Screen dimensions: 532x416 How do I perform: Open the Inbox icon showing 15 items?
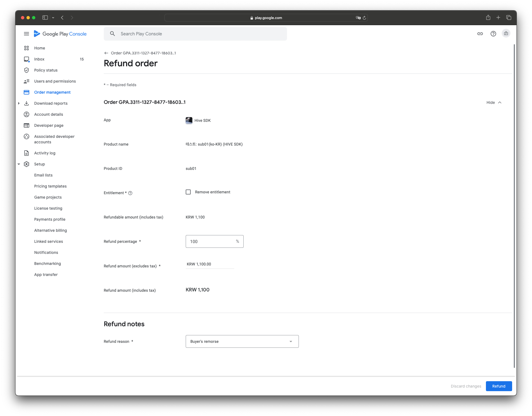tap(26, 59)
